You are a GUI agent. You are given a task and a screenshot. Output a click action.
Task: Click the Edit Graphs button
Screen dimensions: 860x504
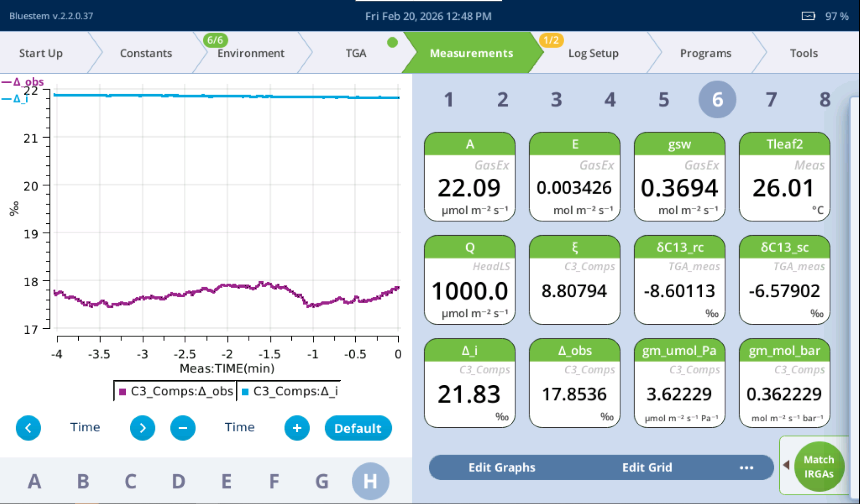point(502,467)
